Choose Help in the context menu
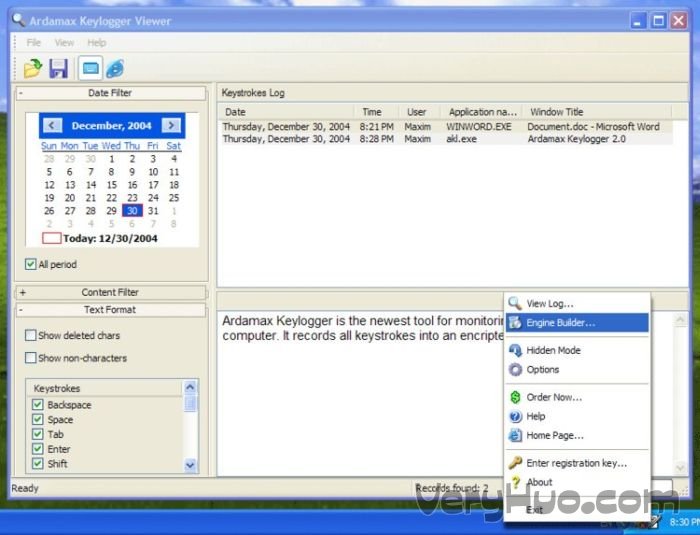Screen dimensions: 700x535 [x=577, y=416]
